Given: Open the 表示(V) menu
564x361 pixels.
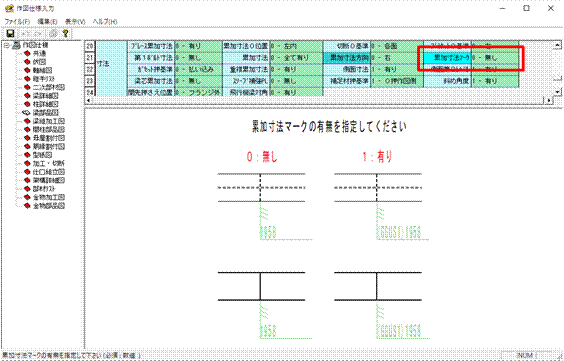Looking at the screenshot, I should (75, 22).
